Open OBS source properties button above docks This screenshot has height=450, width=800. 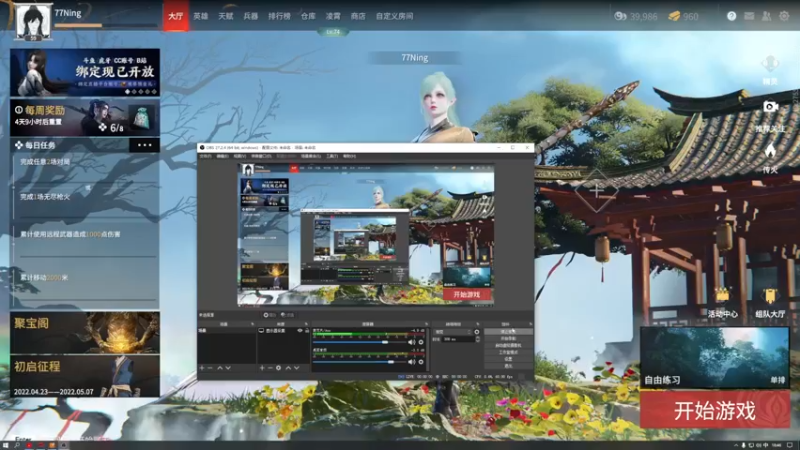pyautogui.click(x=270, y=315)
